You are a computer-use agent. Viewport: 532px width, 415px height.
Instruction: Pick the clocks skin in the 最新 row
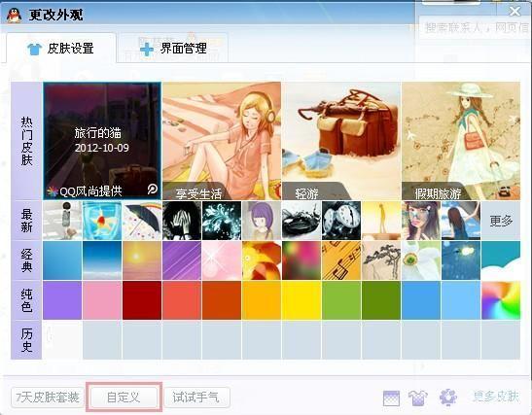coord(341,221)
